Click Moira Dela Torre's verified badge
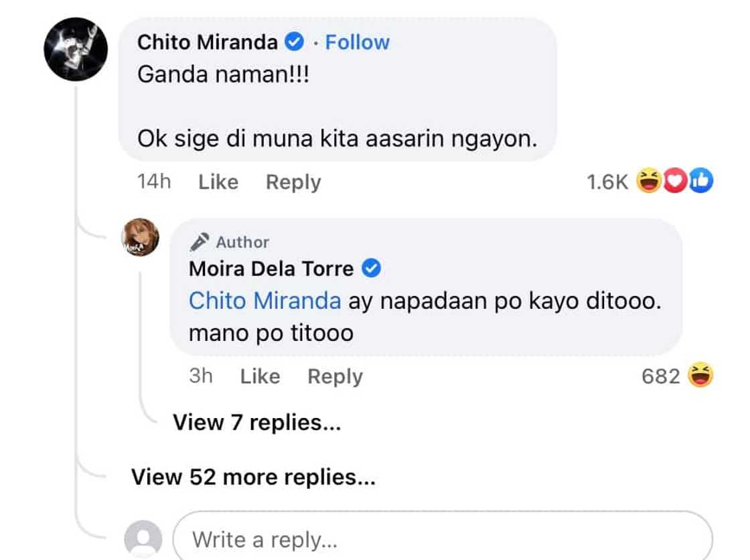Screen dimensions: 750x560 (x=371, y=269)
